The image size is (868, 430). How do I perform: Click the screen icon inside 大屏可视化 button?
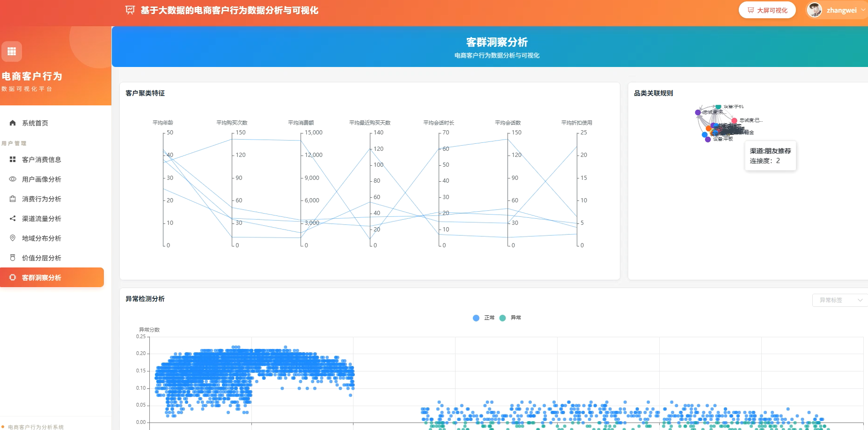tap(751, 10)
